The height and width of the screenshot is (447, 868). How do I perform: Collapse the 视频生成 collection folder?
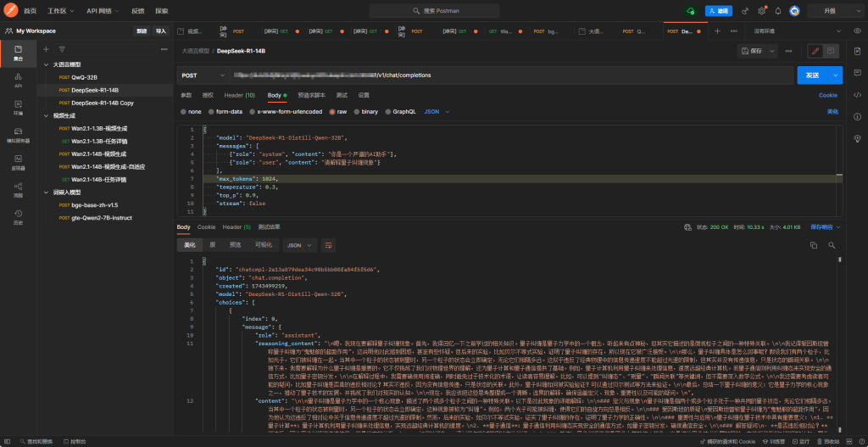(x=46, y=115)
